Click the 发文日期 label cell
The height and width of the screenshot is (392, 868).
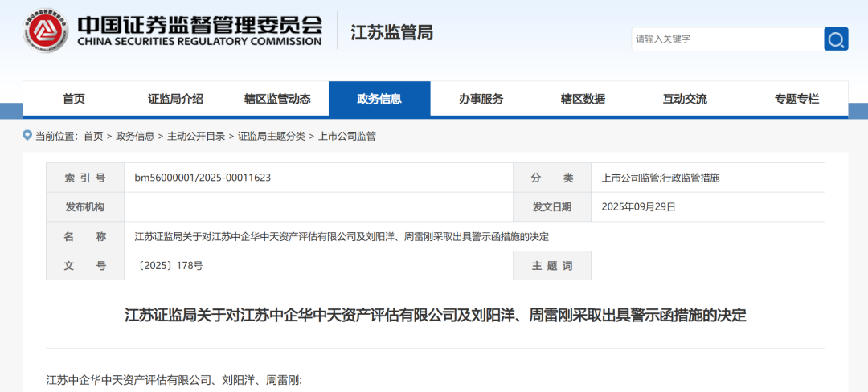(x=552, y=207)
